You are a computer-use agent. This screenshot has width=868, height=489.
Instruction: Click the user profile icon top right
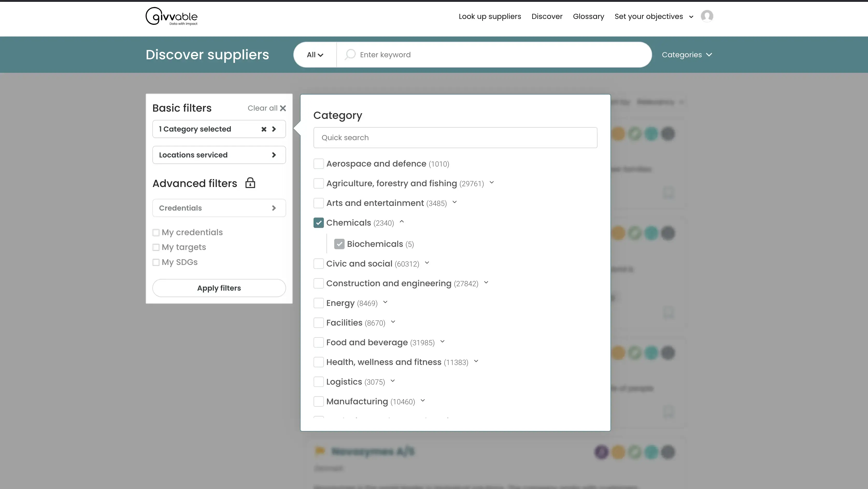[x=707, y=16]
